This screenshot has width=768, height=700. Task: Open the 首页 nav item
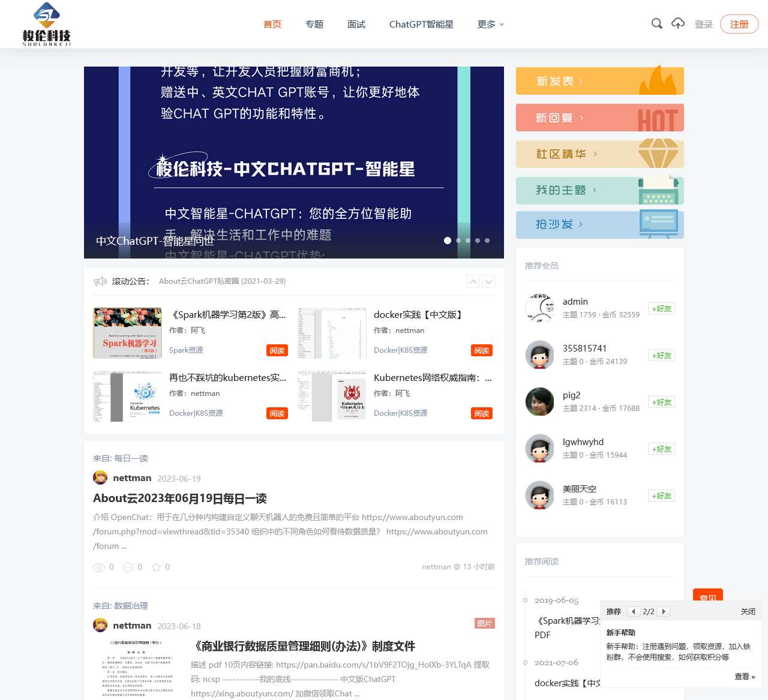coord(272,24)
